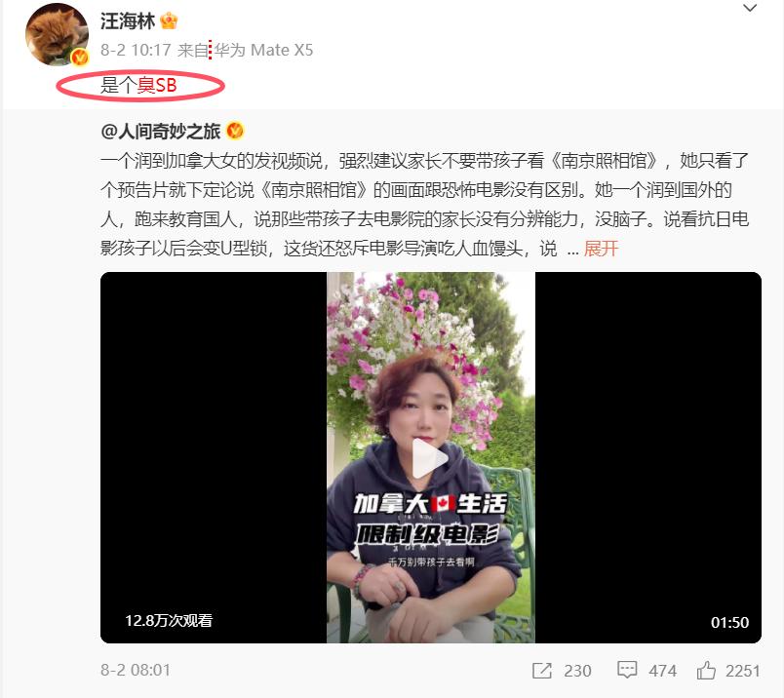Click the reposted post text body
784x698 pixels.
[425, 205]
